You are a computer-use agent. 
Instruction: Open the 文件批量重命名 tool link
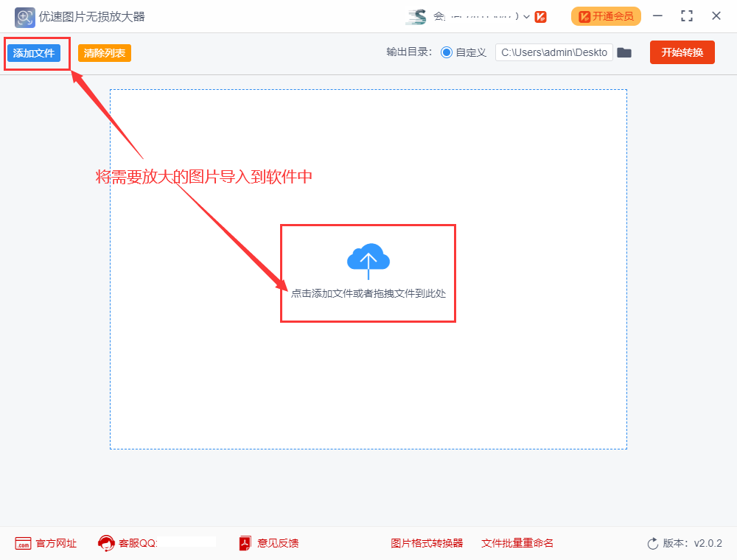517,543
